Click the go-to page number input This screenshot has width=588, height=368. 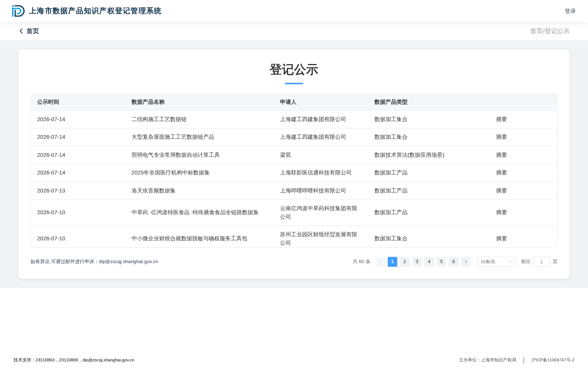(541, 262)
